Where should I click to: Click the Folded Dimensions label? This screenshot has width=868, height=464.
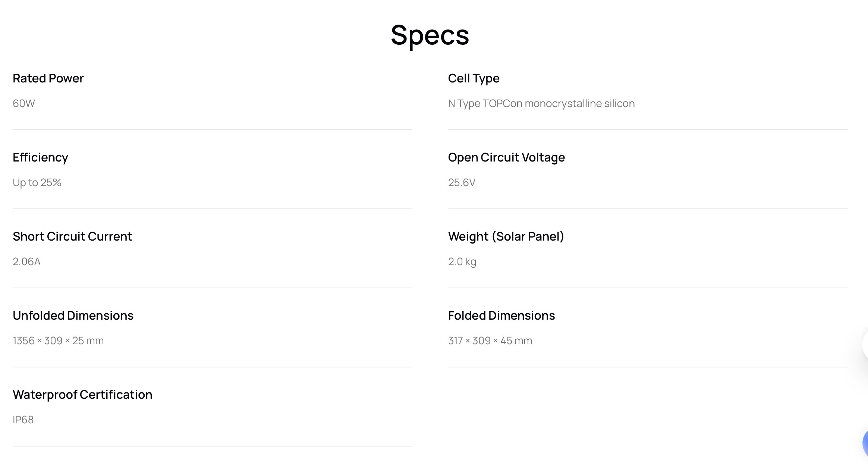(501, 316)
